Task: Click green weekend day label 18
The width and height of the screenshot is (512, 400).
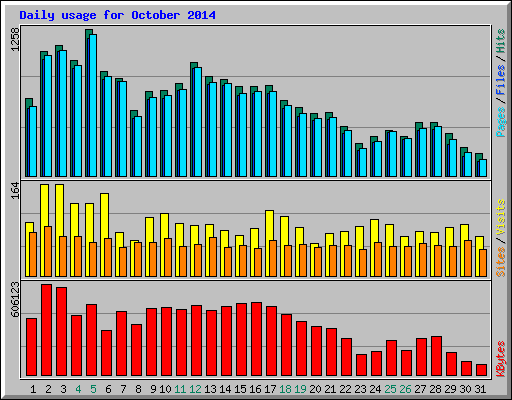Action: 285,389
